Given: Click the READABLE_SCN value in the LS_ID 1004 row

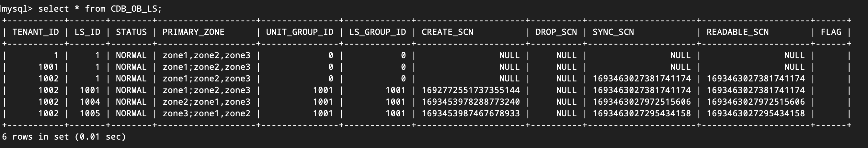Looking at the screenshot, I should coord(756,102).
